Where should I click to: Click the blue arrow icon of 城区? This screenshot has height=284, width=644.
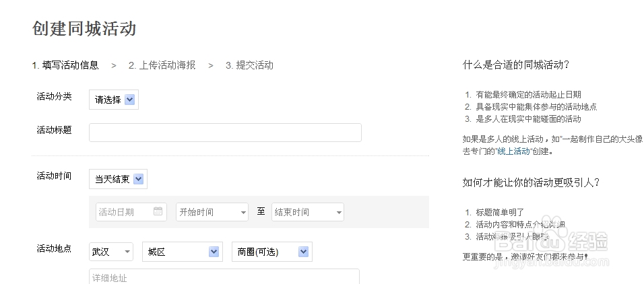coord(214,252)
